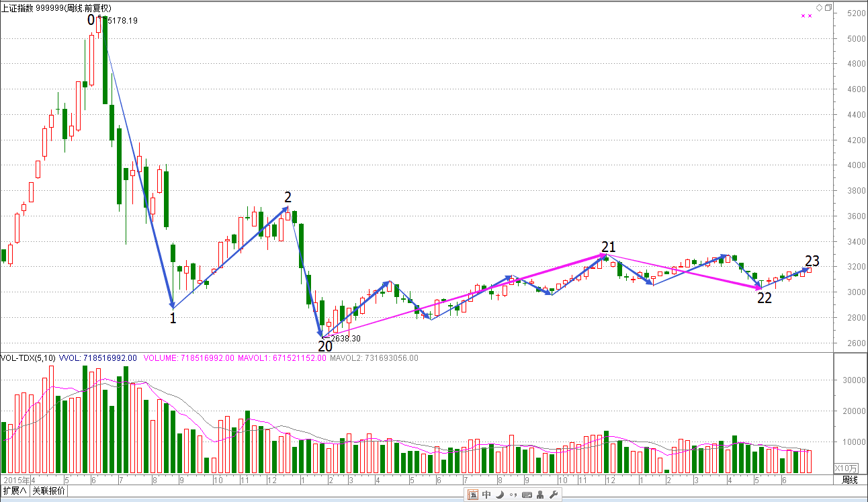Click the Wubi input method icon
868x502 pixels.
point(473,495)
